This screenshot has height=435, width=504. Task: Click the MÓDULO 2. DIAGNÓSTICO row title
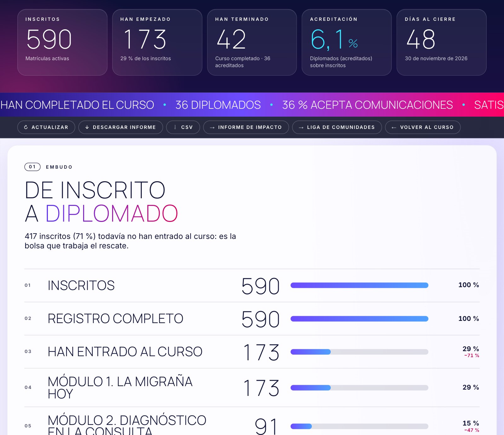[x=127, y=424]
